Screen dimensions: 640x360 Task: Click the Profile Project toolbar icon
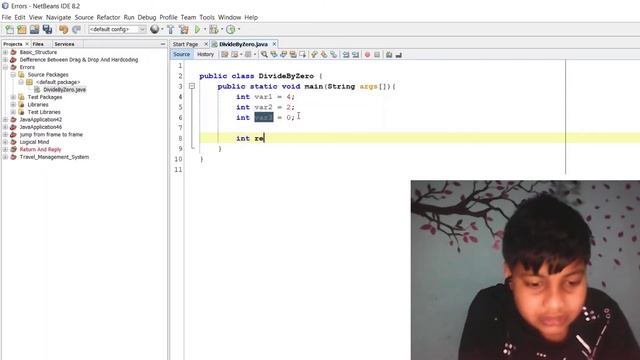pyautogui.click(x=231, y=29)
